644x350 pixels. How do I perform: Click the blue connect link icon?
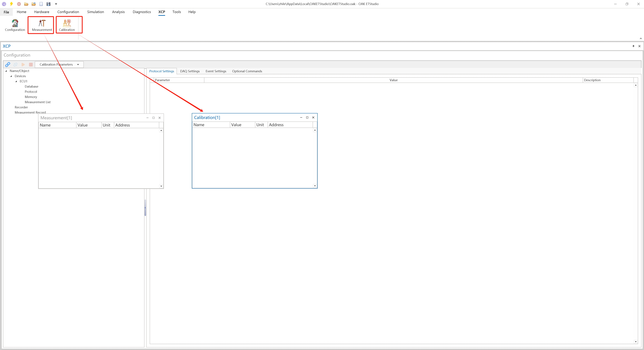coord(8,64)
